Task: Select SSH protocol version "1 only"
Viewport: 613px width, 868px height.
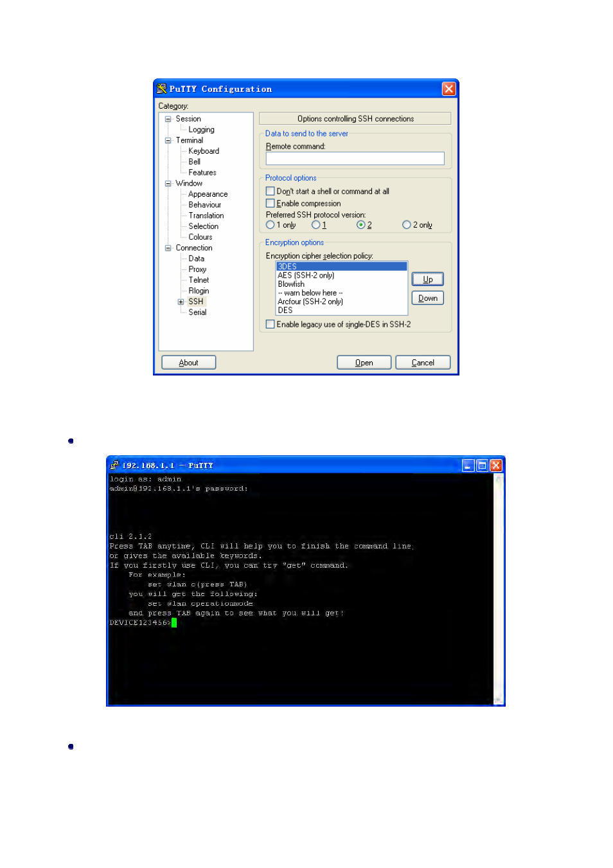Action: (271, 225)
